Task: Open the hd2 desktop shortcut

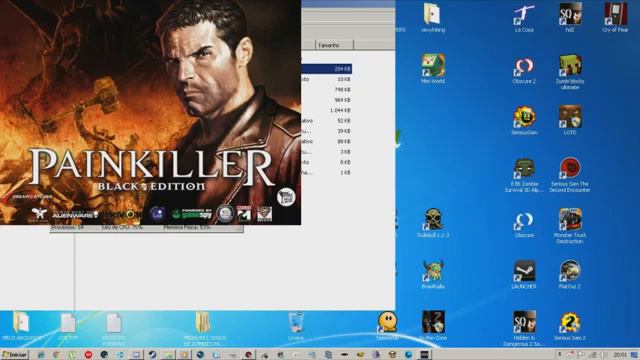Action: coord(570,17)
